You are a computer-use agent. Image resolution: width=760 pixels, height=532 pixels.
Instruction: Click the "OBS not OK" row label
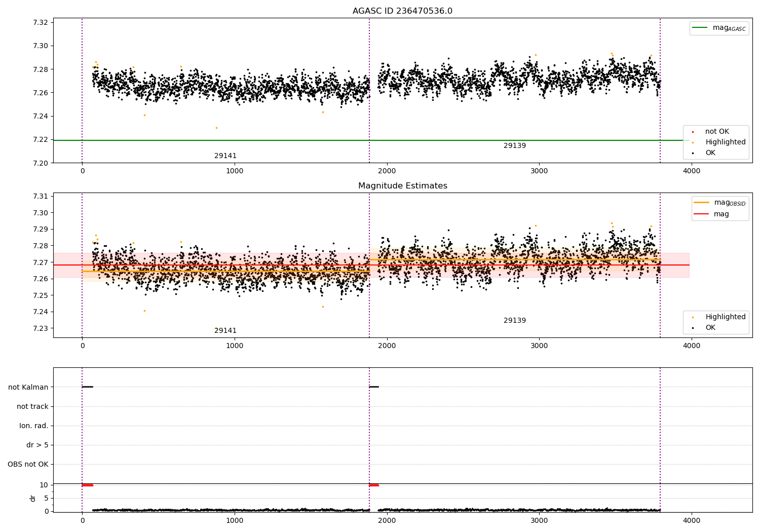[x=28, y=464]
